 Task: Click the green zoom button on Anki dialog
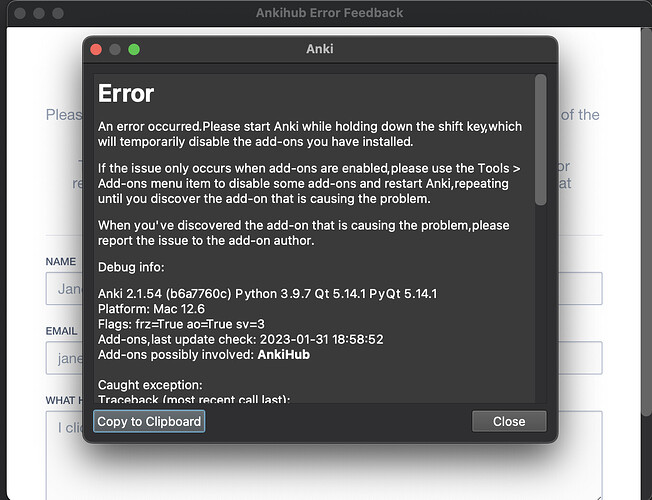point(134,50)
